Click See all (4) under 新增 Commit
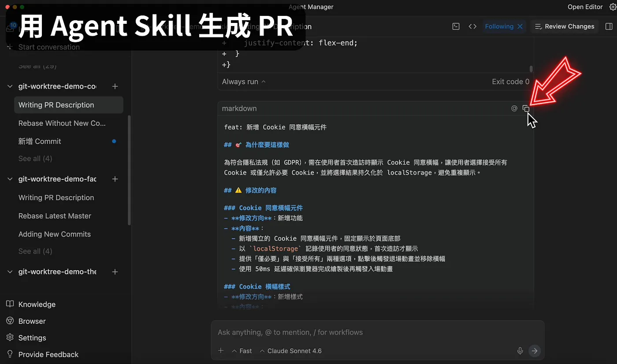617x364 pixels. point(35,159)
